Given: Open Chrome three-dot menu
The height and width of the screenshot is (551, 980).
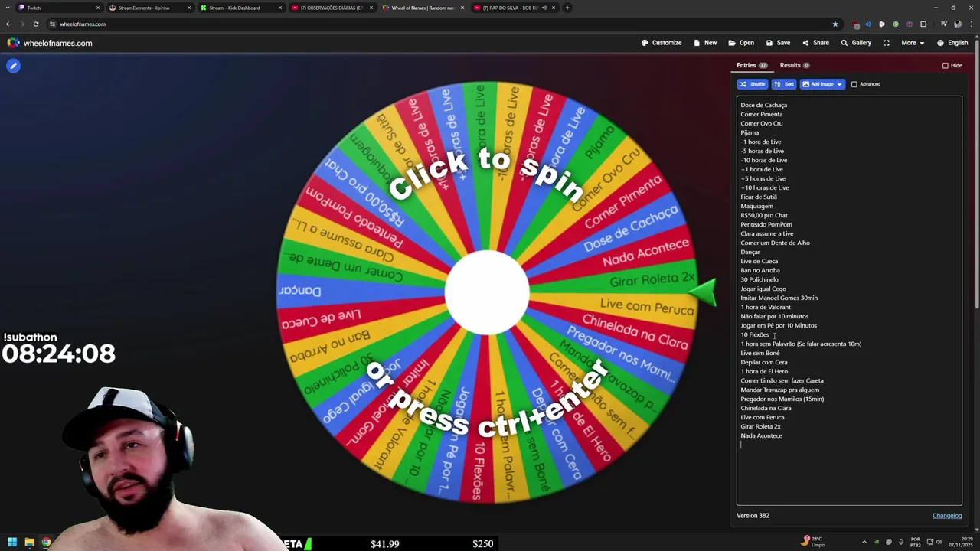Looking at the screenshot, I should pos(971,24).
